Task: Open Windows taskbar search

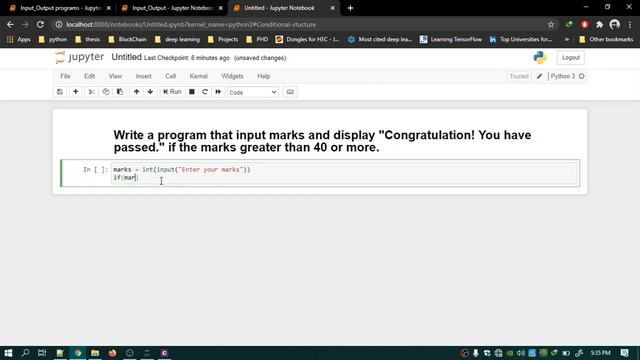Action: 25,353
